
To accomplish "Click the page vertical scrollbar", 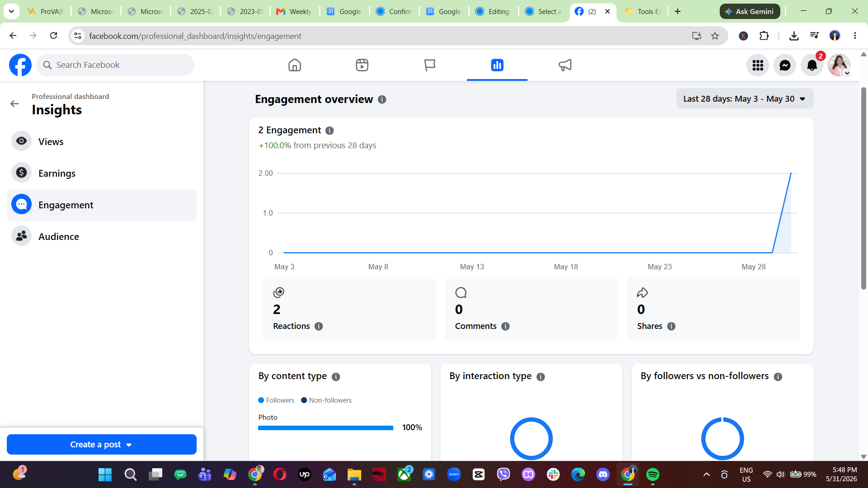I will [863, 188].
